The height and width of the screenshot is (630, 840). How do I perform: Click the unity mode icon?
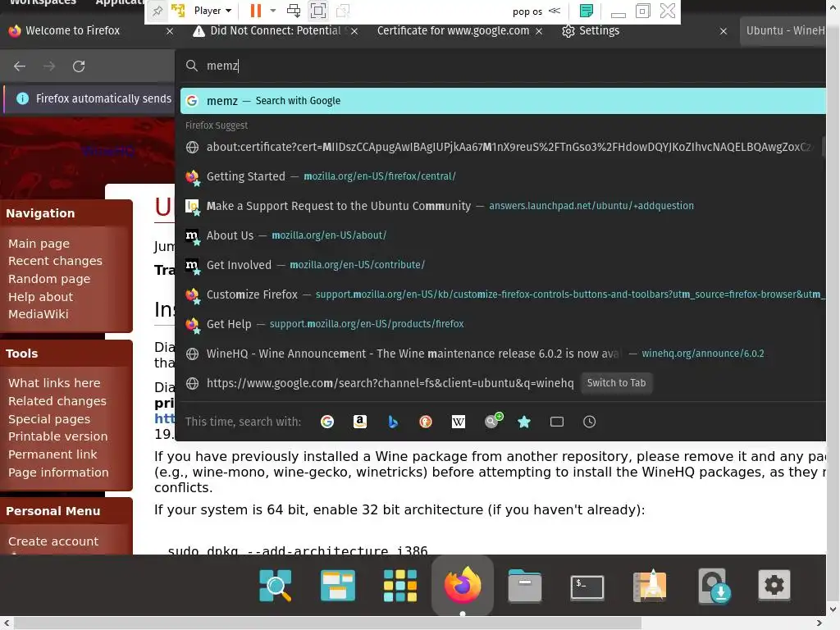pos(343,10)
